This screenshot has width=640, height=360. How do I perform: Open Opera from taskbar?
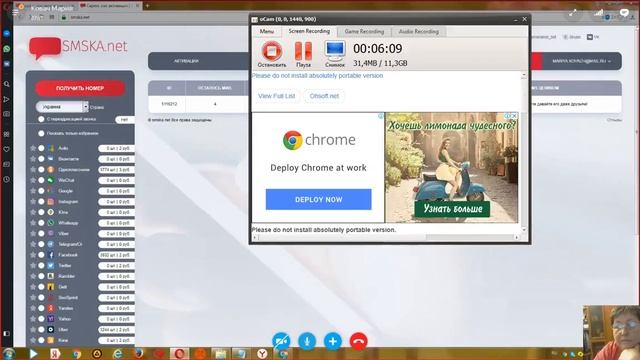point(180,353)
